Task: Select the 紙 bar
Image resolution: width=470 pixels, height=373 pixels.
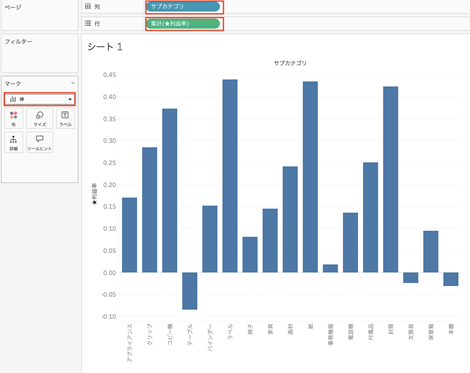Action: click(x=310, y=177)
